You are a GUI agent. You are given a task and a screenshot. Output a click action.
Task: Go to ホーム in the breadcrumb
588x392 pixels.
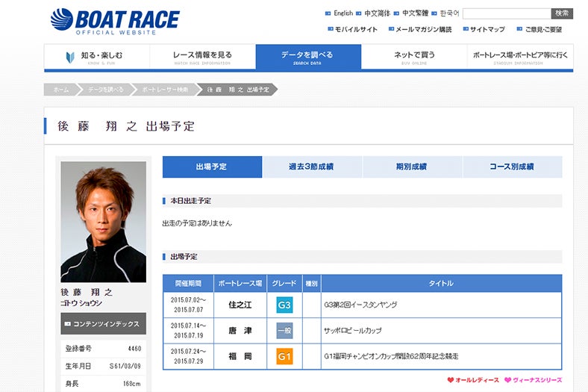(x=60, y=90)
